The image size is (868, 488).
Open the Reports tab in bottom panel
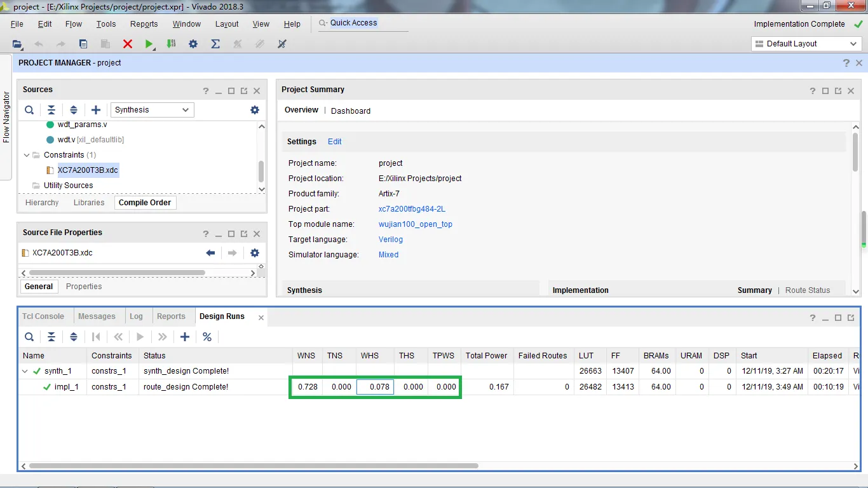pyautogui.click(x=171, y=316)
